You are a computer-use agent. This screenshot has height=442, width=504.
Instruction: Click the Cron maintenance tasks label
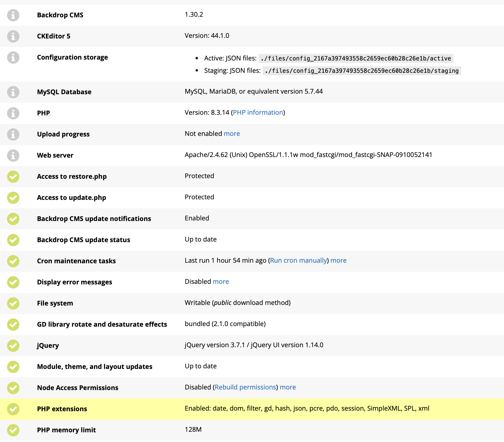click(76, 261)
